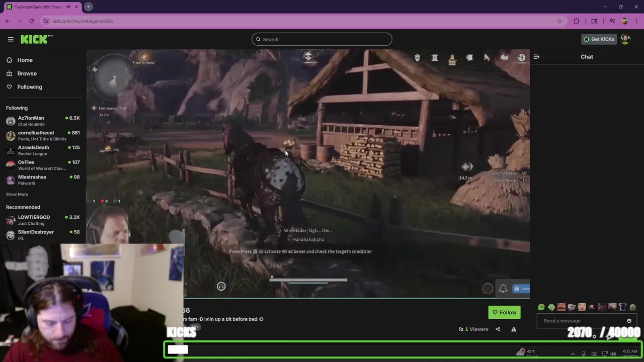
Task: Click the Chat header label
Action: point(587,57)
